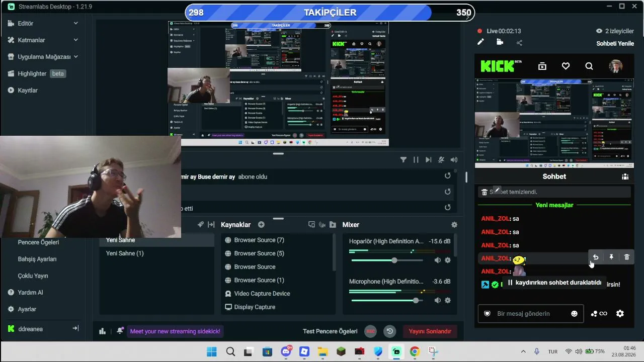Edit stream info pencil icon
The image size is (644, 362).
point(480,42)
